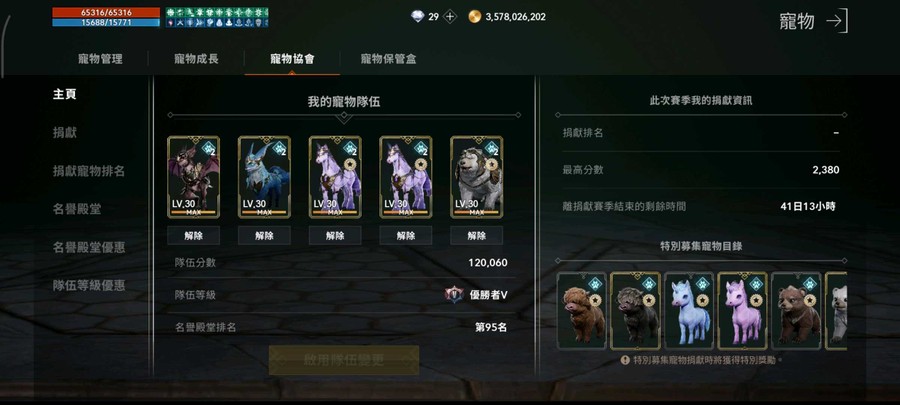Click 解除 under the first pet
The image size is (900, 405).
[x=193, y=235]
